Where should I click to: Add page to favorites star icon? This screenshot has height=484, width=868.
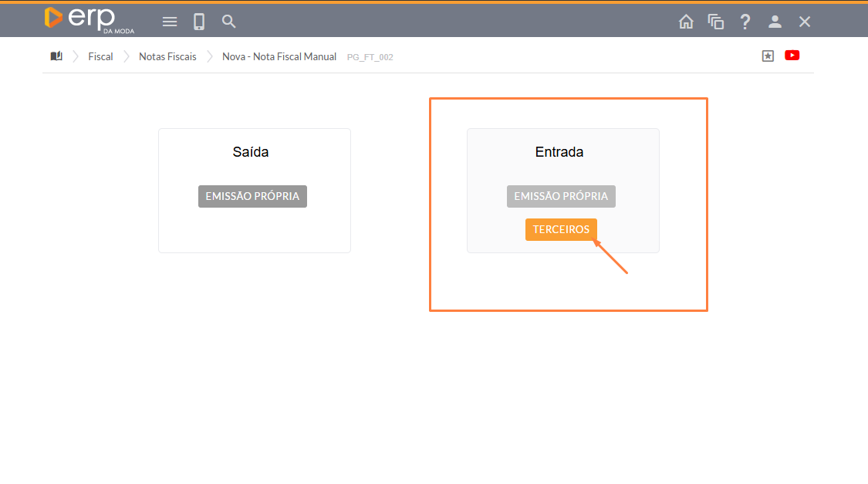pos(768,56)
